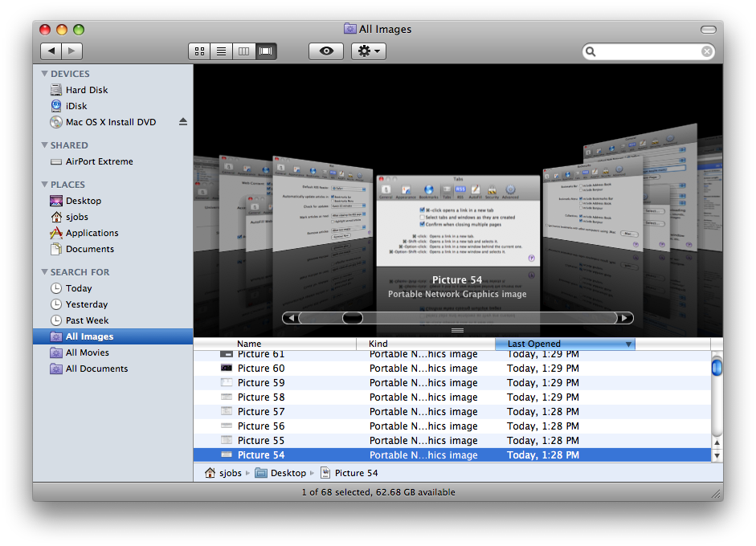Collapse the DEVICES section

(44, 74)
